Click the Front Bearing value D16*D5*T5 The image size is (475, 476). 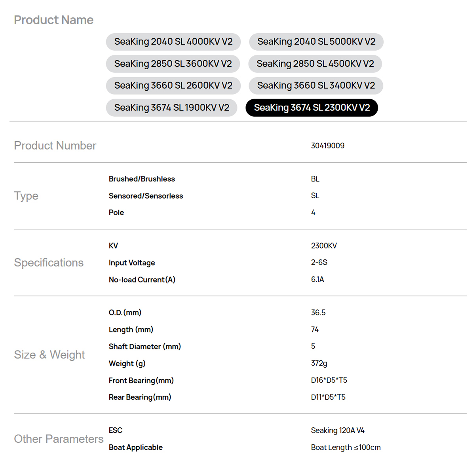point(329,380)
